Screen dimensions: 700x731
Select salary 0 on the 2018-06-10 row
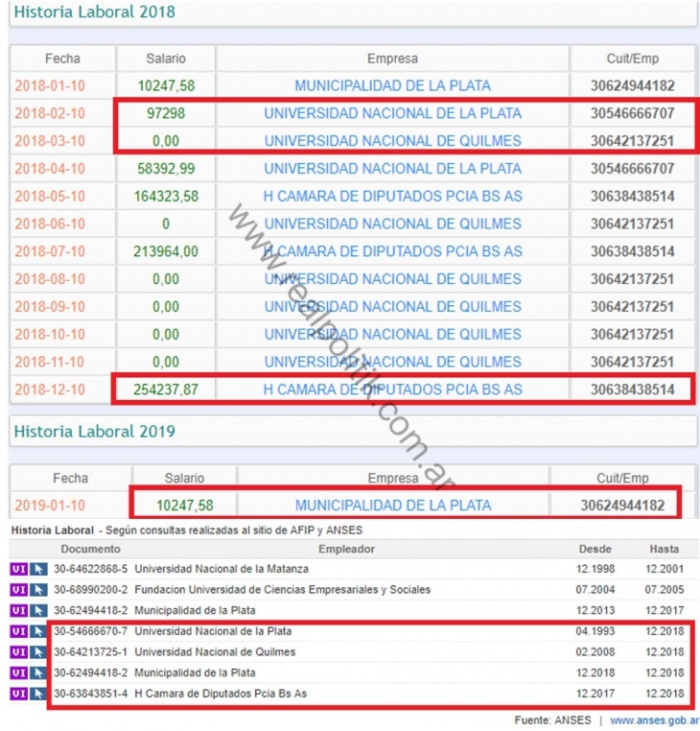coord(166,224)
